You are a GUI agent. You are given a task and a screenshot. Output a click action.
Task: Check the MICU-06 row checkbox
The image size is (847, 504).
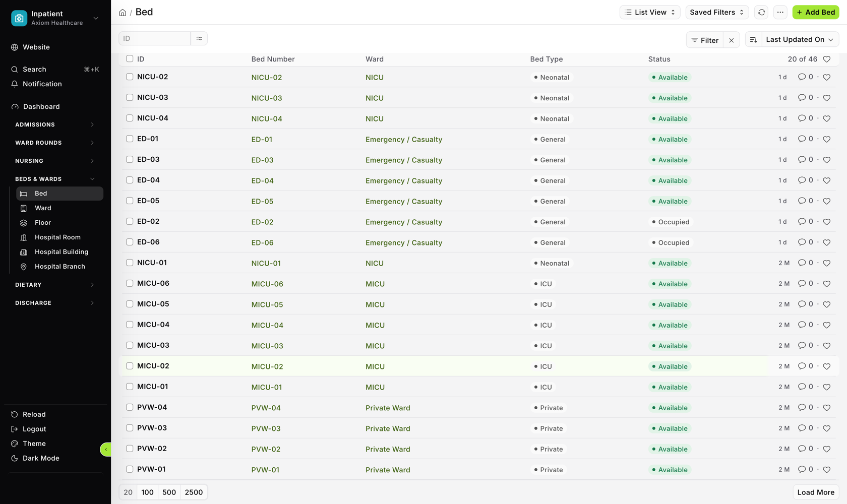[x=130, y=284]
